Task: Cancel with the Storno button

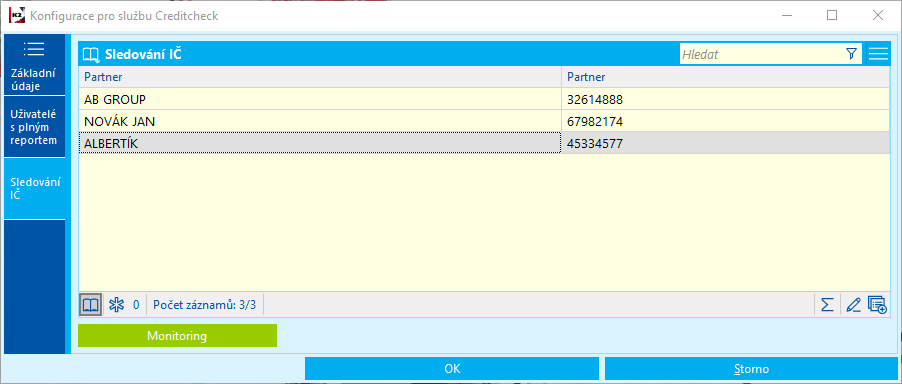Action: [751, 369]
